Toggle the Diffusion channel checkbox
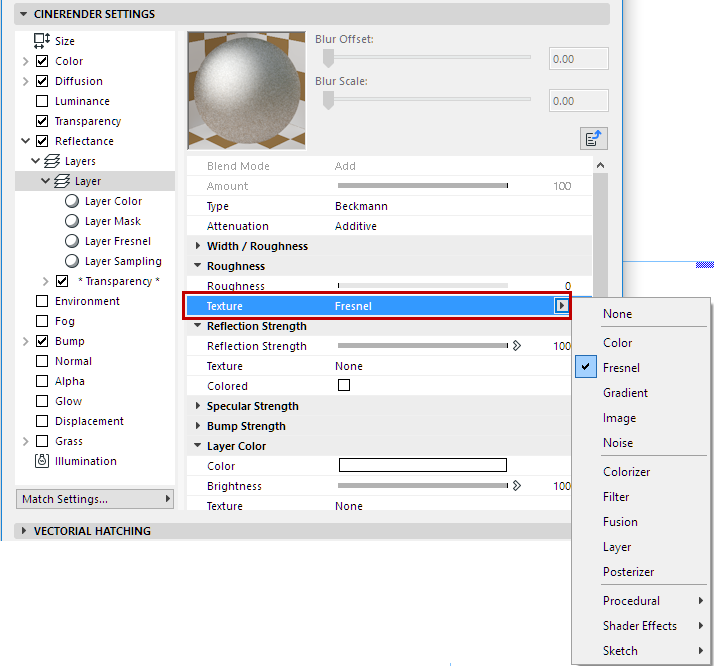 (42, 81)
